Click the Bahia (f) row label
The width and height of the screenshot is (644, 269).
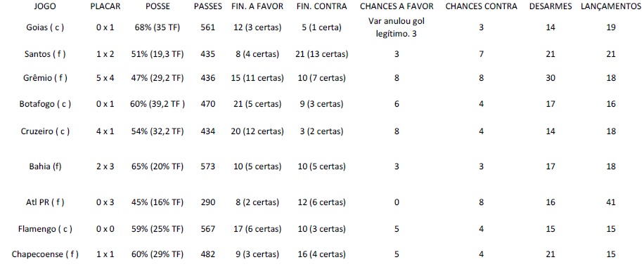(x=45, y=167)
